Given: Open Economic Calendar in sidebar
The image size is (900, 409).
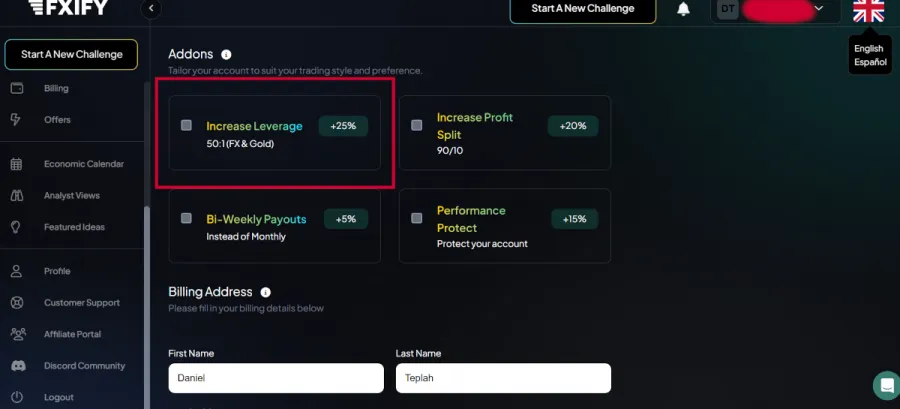Looking at the screenshot, I should 83,164.
